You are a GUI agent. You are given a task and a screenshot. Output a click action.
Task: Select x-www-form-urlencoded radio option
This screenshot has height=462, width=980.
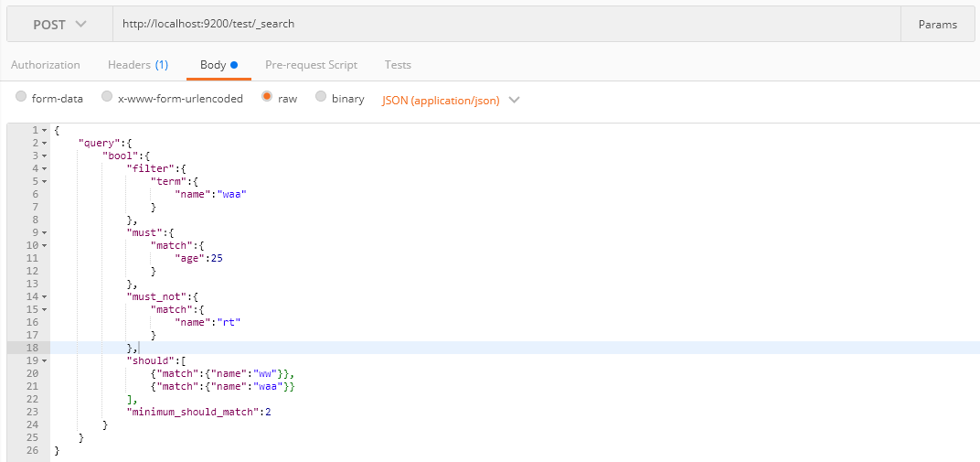107,97
